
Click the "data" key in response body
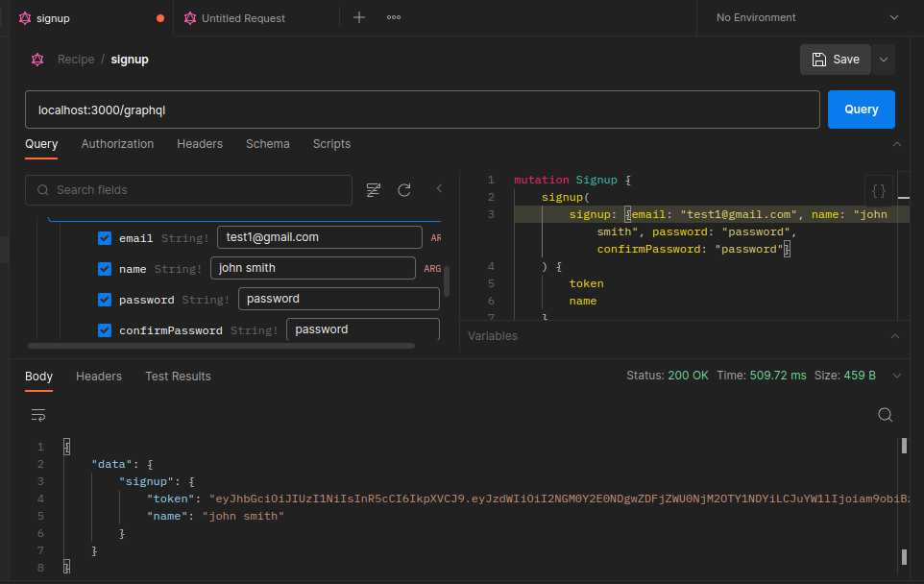(111, 464)
